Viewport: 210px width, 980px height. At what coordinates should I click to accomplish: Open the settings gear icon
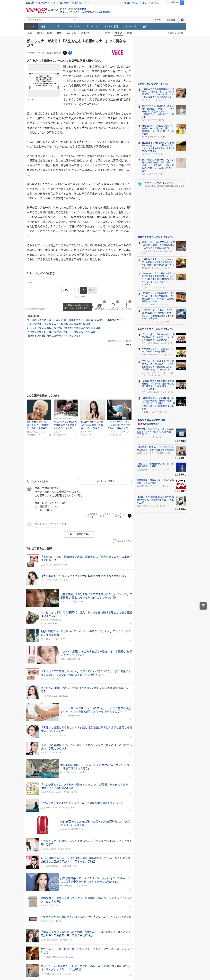tap(182, 20)
